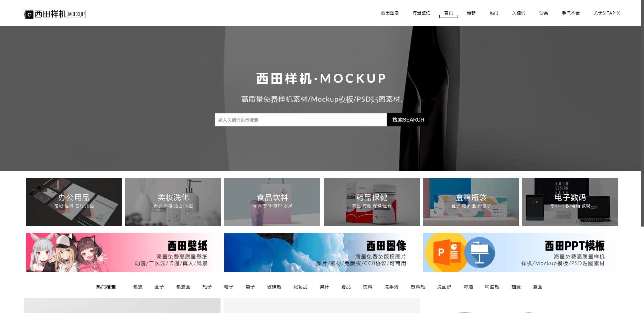Select the 玻璃瓶 hot search tag
The width and height of the screenshot is (644, 313).
click(274, 287)
